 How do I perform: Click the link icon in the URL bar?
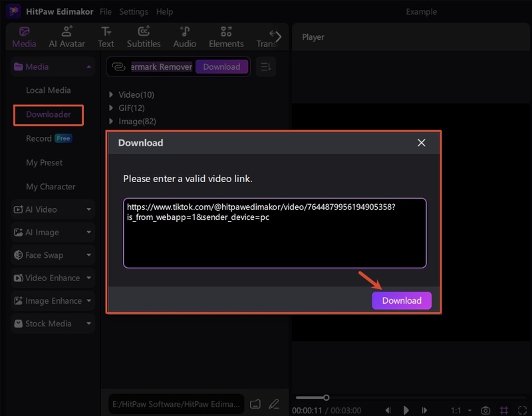tap(118, 66)
